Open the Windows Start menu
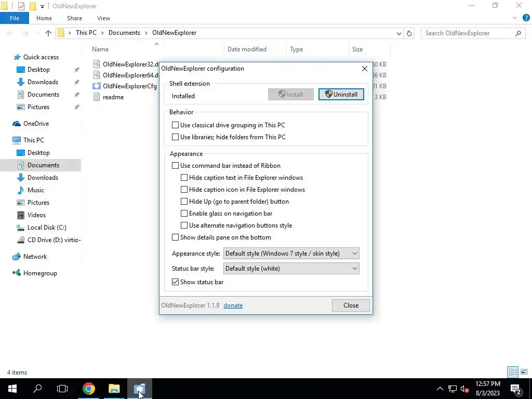This screenshot has height=399, width=532. click(12, 389)
